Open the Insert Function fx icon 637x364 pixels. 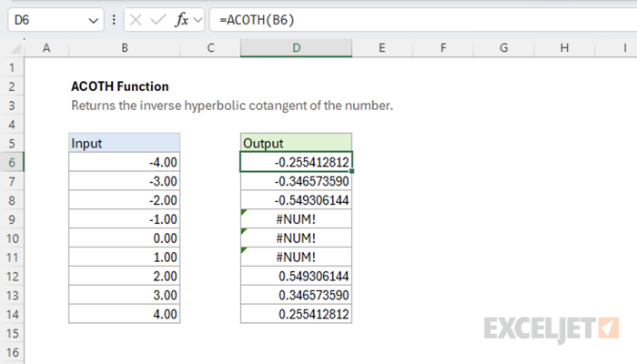pyautogui.click(x=181, y=19)
